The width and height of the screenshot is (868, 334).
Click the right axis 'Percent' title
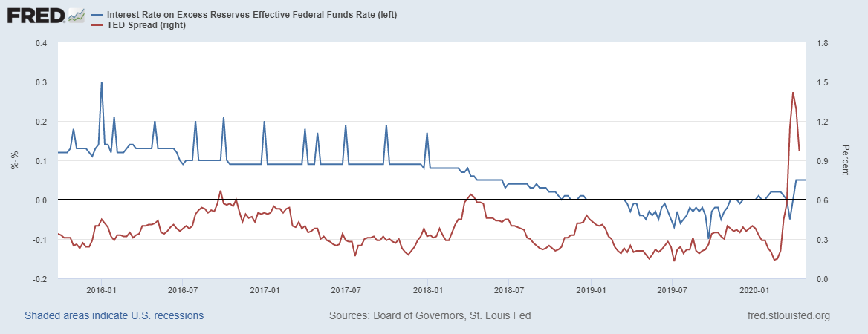point(844,160)
